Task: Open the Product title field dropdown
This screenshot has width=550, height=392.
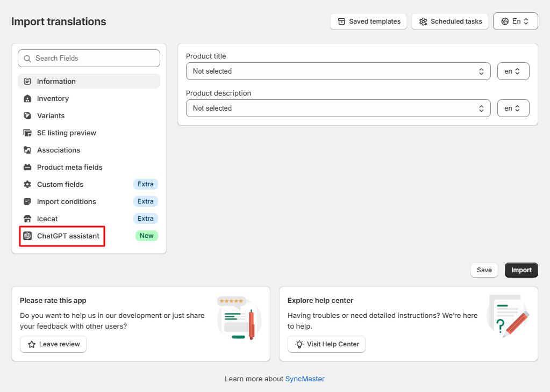Action: tap(338, 71)
